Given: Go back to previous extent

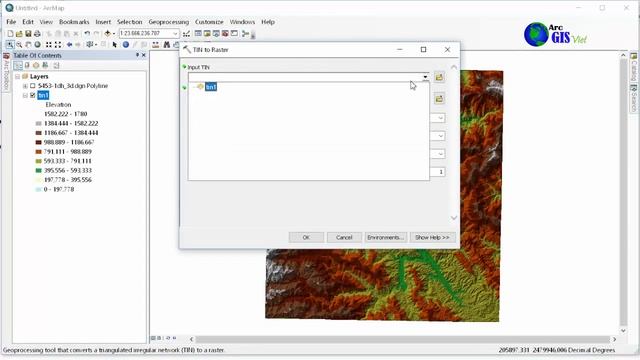Looking at the screenshot, I should click(69, 44).
